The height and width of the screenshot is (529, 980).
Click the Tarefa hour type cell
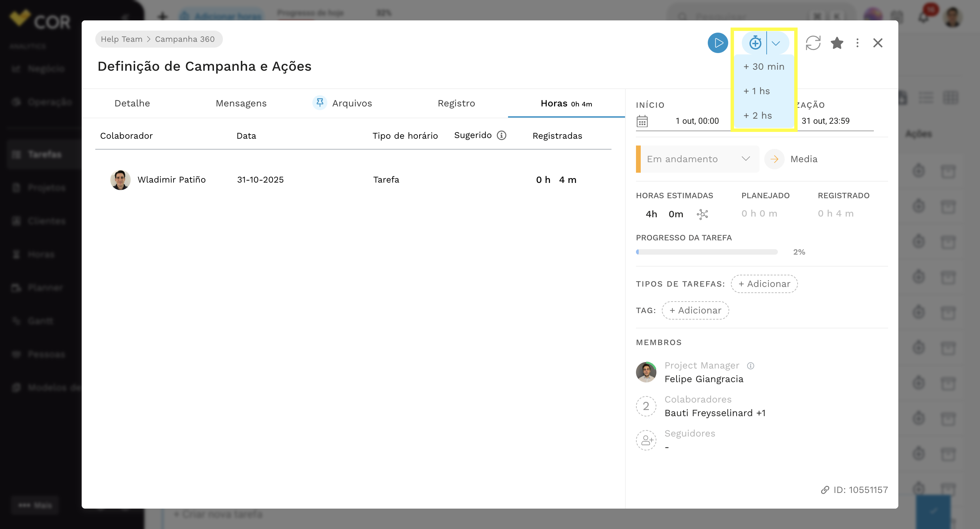386,180
